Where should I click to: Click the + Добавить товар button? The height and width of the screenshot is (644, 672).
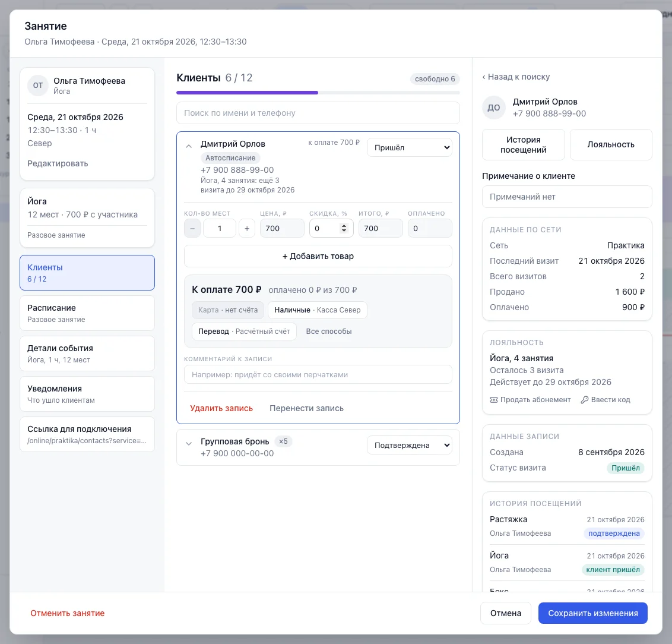coord(318,257)
